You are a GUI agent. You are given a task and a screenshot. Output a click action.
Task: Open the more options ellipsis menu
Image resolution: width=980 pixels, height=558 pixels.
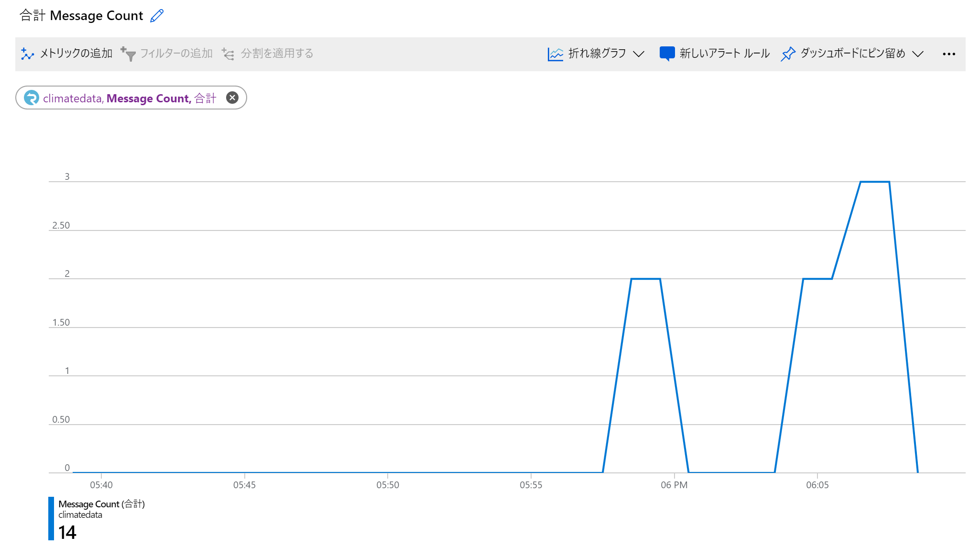pyautogui.click(x=949, y=54)
